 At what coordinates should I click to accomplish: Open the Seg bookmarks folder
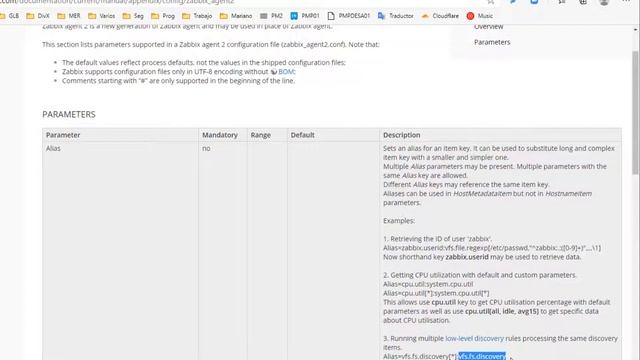tap(133, 16)
